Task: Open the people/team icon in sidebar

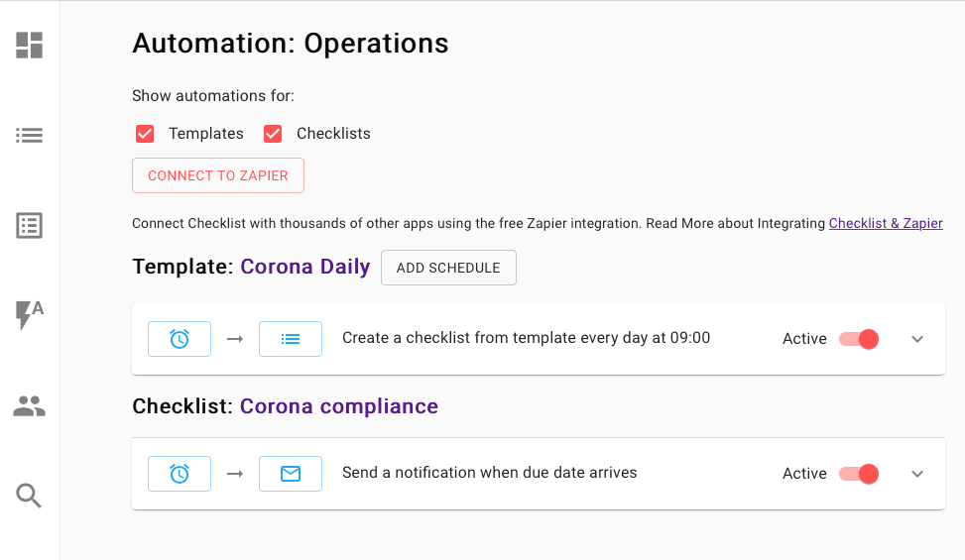Action: pos(29,405)
